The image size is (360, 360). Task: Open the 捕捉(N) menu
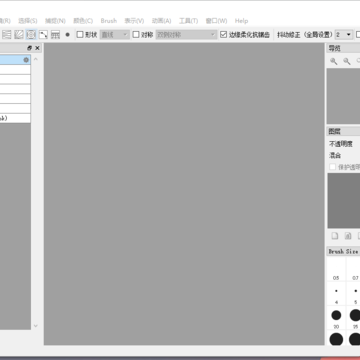(55, 21)
